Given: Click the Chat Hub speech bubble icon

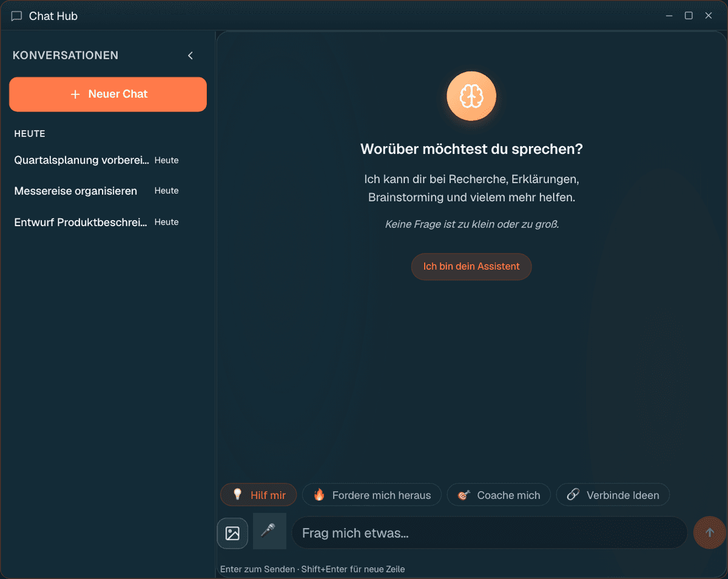Looking at the screenshot, I should [17, 16].
